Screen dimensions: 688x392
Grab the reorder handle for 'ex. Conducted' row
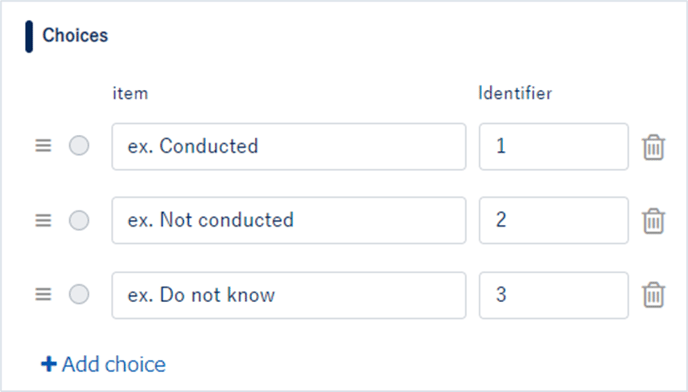click(43, 146)
